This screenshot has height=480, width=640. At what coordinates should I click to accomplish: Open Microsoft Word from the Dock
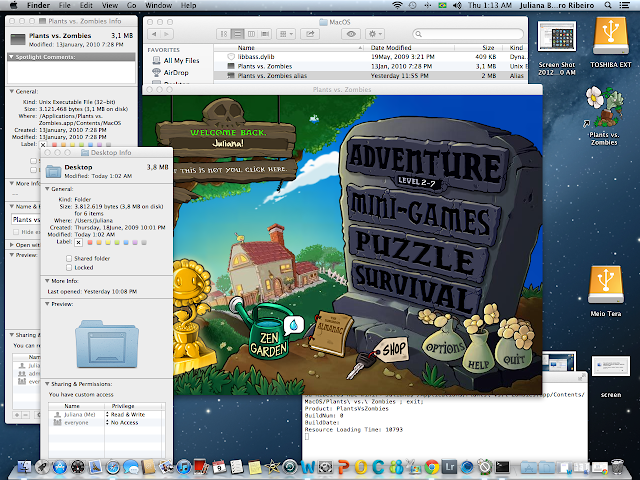coord(308,467)
